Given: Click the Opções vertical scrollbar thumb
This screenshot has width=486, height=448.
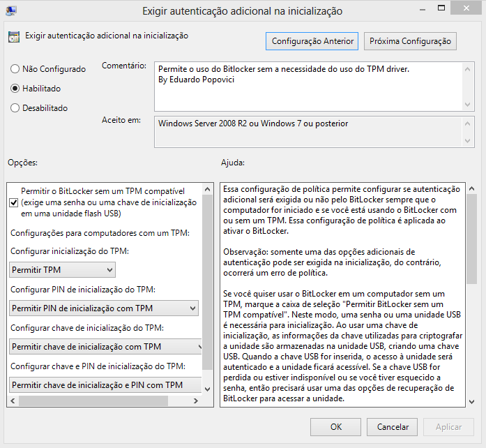Looking at the screenshot, I should coord(208,283).
